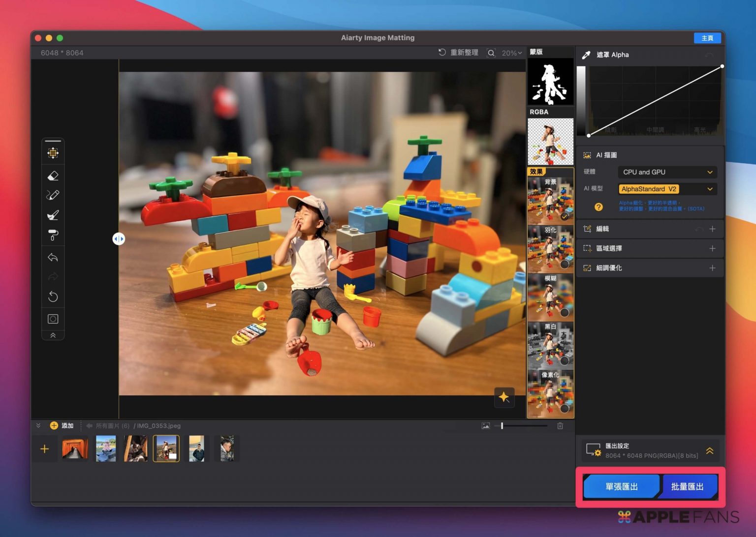Click the reset circular arrow tool
The width and height of the screenshot is (756, 537).
point(53,297)
